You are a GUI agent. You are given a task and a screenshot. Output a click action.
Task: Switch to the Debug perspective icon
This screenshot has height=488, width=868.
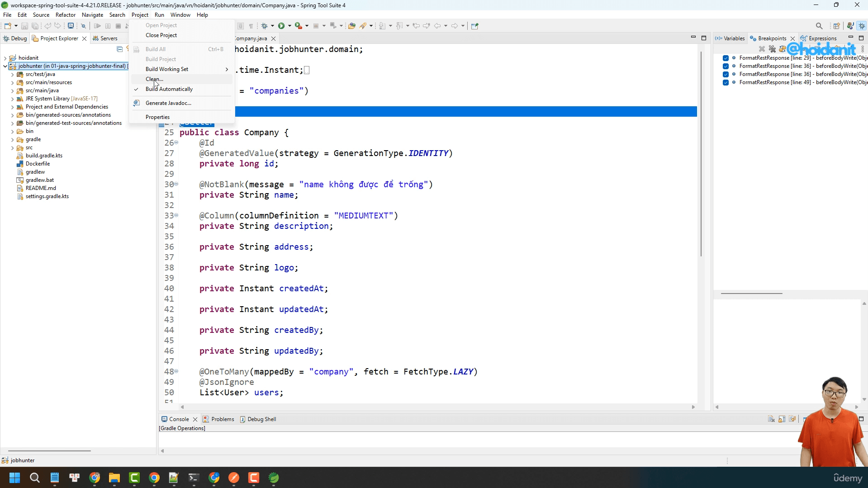[862, 26]
